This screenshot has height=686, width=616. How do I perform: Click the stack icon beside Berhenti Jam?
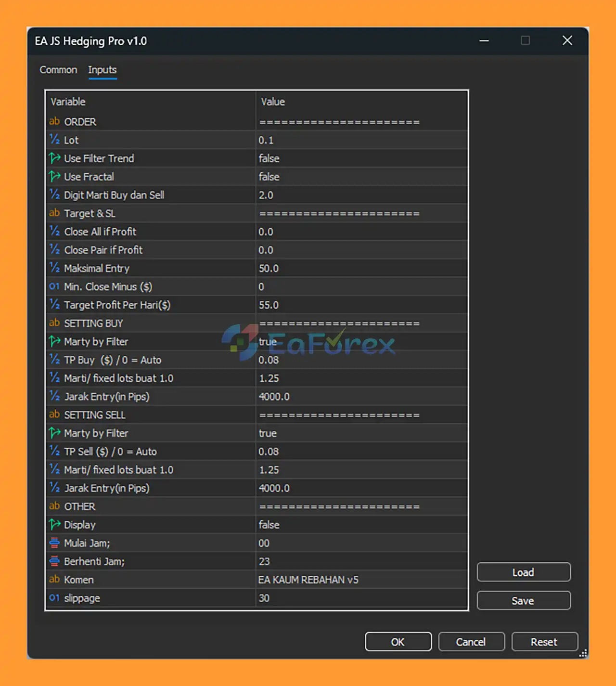click(54, 562)
